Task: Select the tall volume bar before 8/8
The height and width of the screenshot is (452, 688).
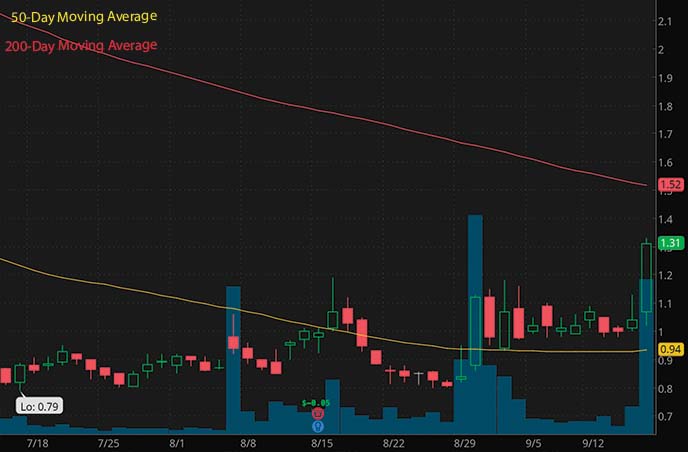Action: [x=233, y=360]
